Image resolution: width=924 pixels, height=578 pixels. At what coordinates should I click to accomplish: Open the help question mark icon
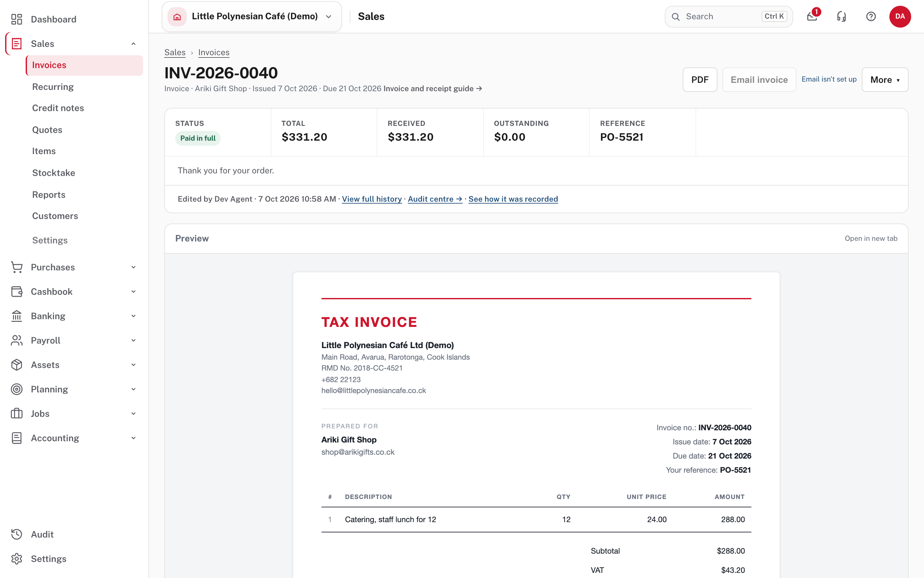[x=871, y=16]
